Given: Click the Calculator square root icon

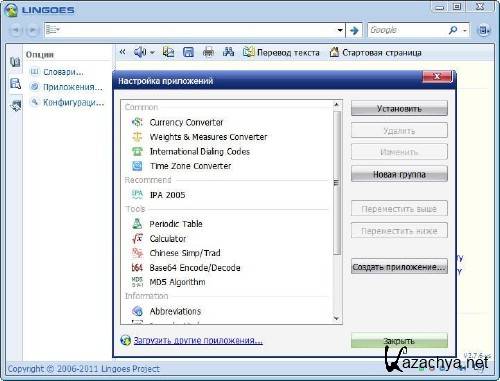Looking at the screenshot, I should [x=137, y=238].
